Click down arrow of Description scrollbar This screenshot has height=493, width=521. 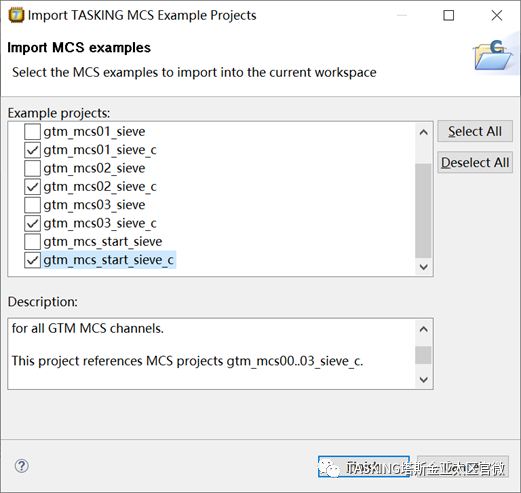point(423,379)
